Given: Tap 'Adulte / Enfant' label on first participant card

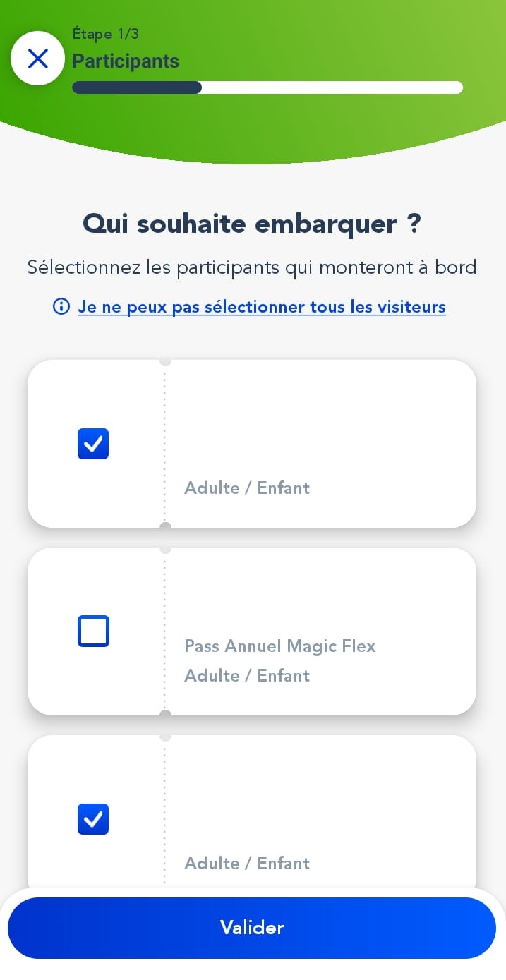Looking at the screenshot, I should pyautogui.click(x=247, y=488).
